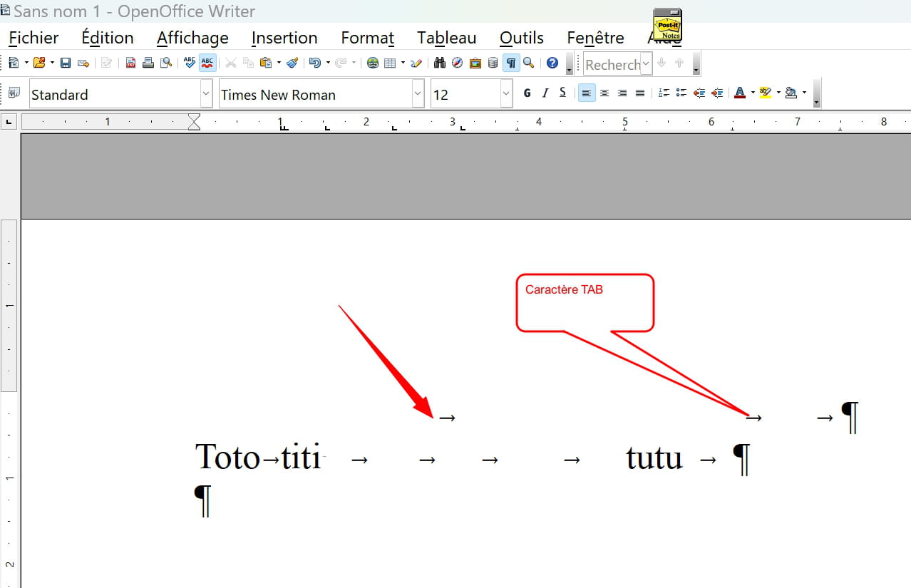Turn on bulleted list
This screenshot has width=911, height=588.
(681, 93)
